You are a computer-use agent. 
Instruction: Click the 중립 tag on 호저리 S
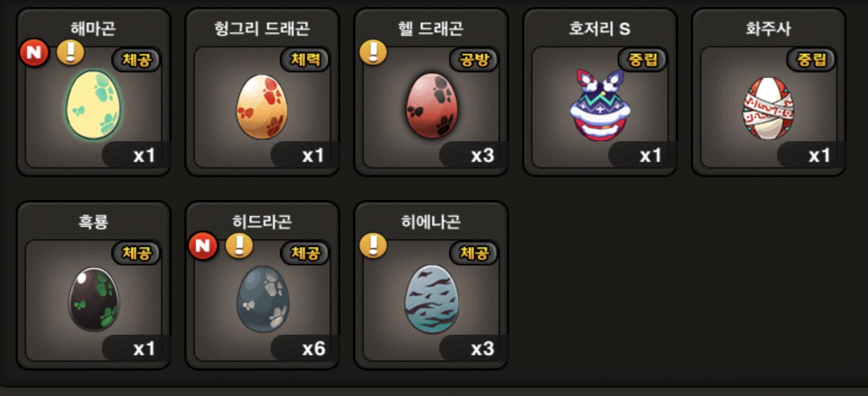643,59
